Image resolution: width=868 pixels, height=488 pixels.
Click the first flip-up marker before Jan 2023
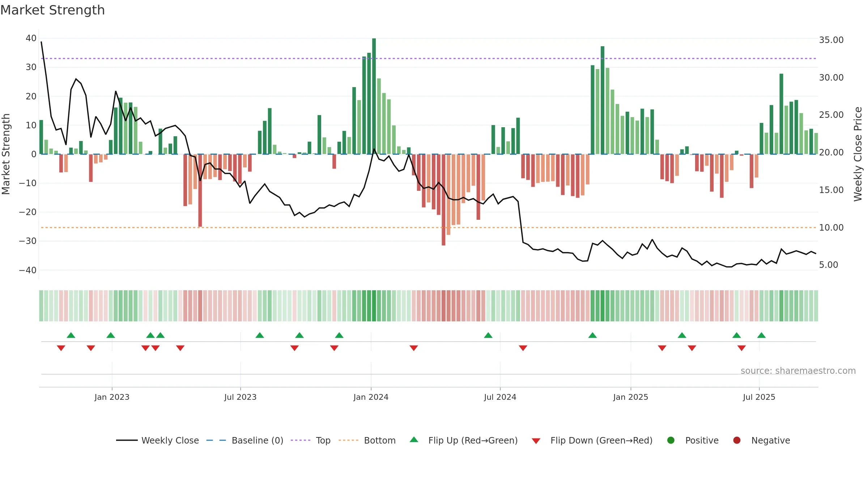point(71,335)
